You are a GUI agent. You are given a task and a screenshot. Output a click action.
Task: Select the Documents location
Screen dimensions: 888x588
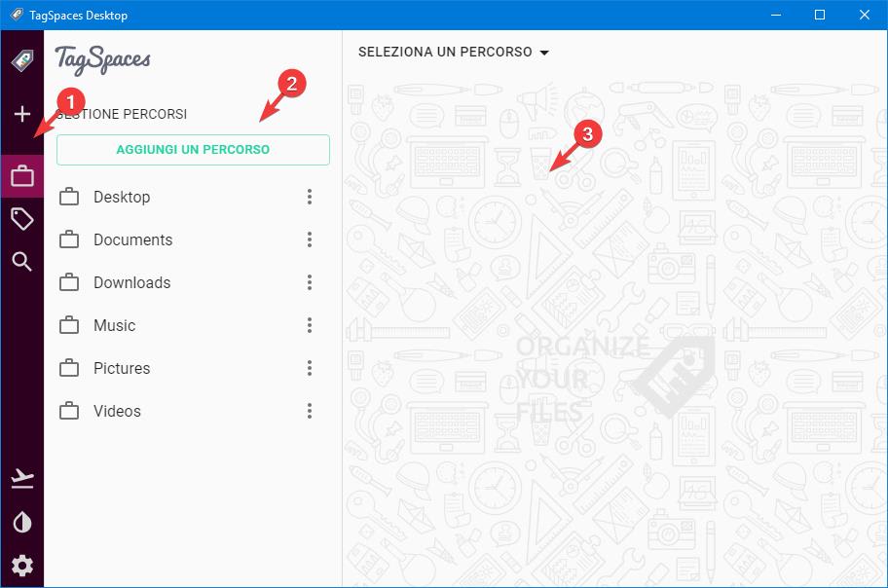tap(193, 239)
